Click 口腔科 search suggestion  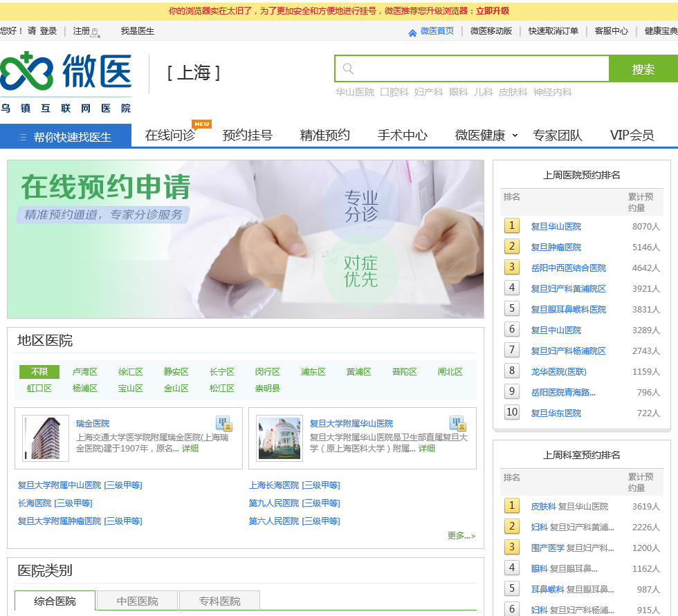click(x=394, y=92)
